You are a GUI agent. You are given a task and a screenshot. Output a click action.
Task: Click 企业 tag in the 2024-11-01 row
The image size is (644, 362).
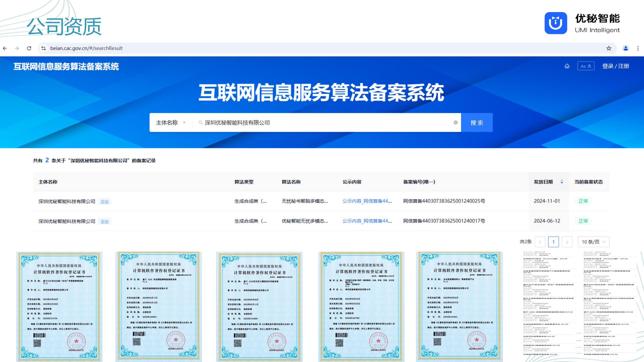[x=105, y=201]
